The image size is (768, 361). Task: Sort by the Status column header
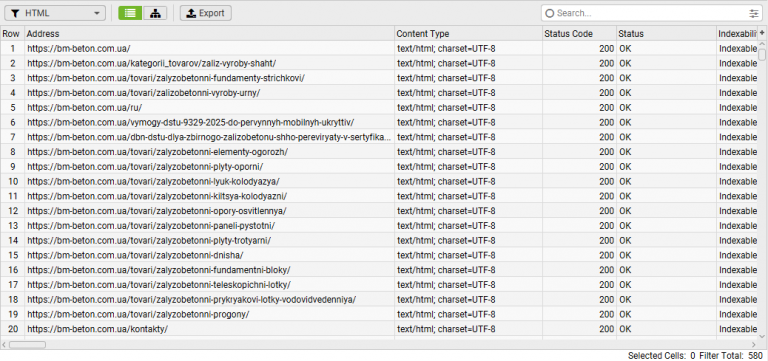coord(666,34)
